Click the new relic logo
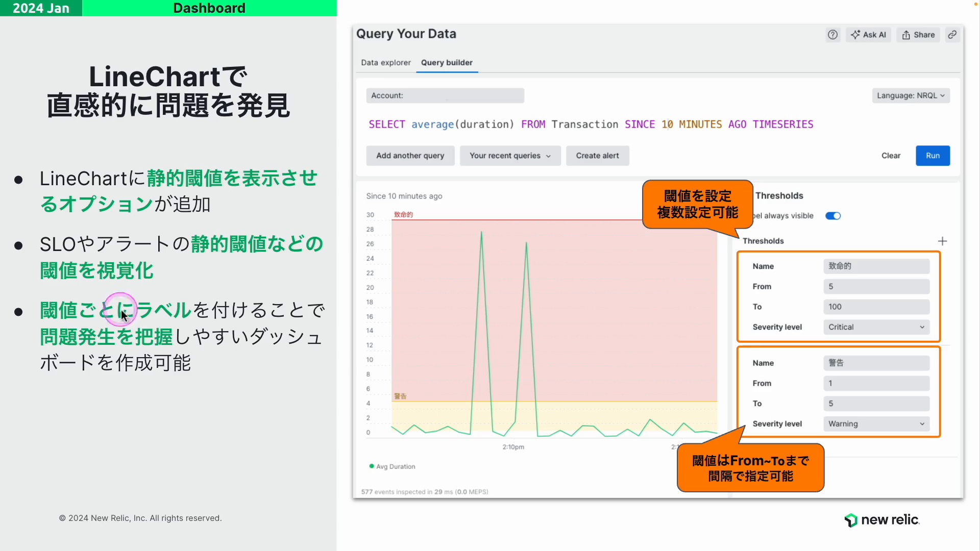 pos(881,520)
